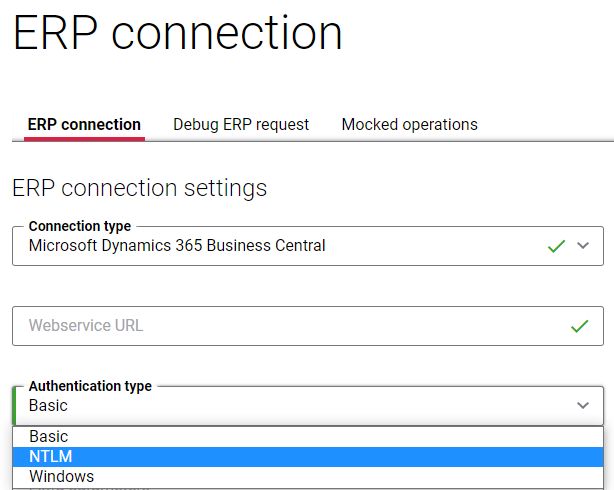The image size is (614, 490).
Task: Collapse the Authentication type chevron arrow
Action: [583, 405]
